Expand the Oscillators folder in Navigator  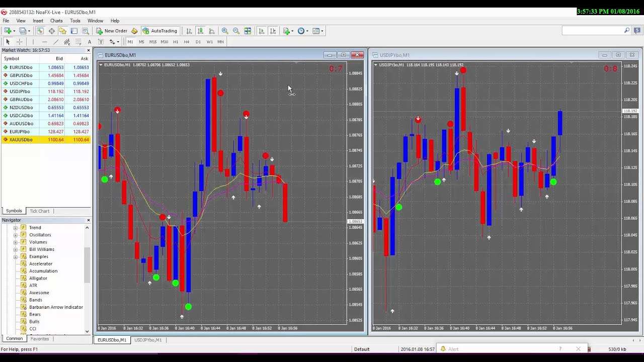tap(15, 235)
